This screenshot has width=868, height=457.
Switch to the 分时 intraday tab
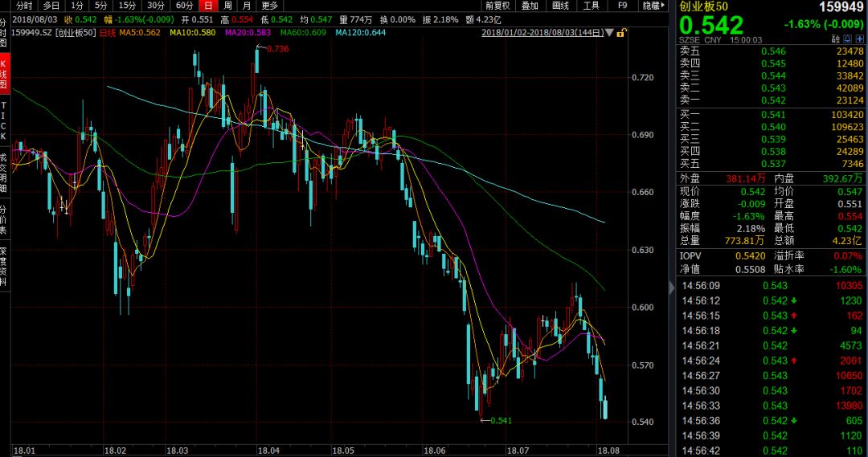24,6
